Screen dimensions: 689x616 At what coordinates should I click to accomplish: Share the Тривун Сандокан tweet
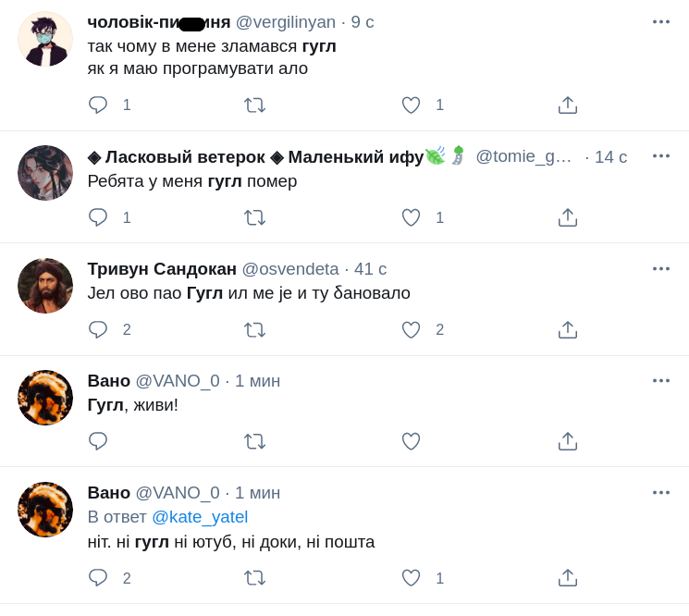point(568,330)
